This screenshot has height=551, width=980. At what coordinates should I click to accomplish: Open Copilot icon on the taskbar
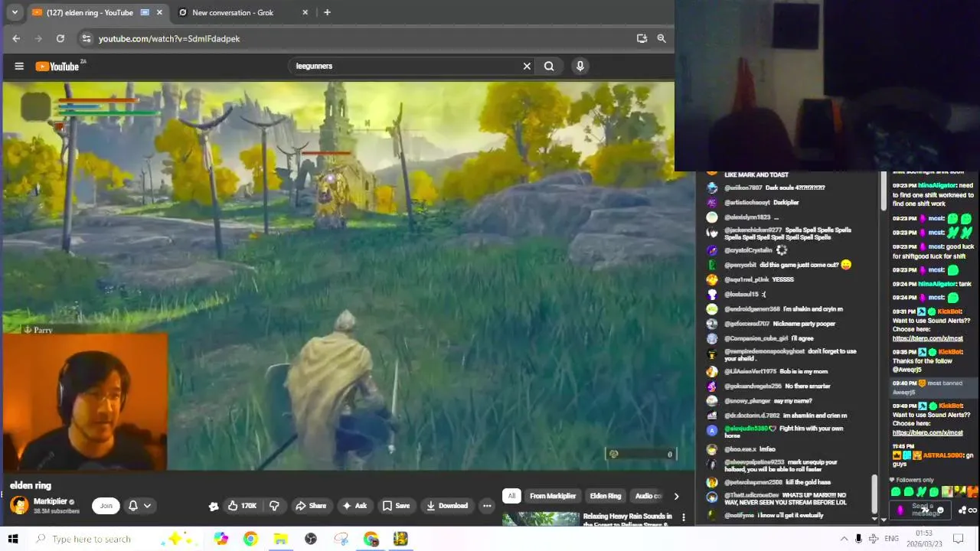point(221,539)
